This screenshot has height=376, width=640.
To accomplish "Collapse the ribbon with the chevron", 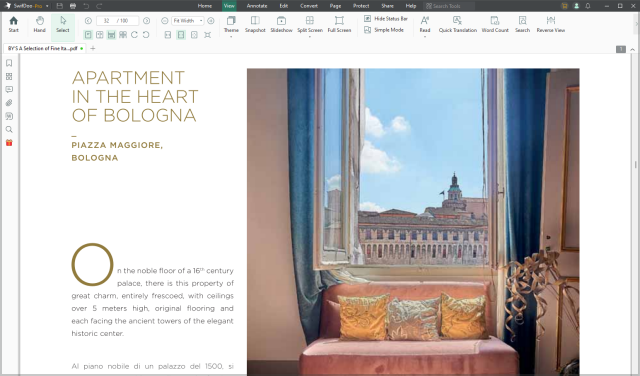I will click(632, 49).
